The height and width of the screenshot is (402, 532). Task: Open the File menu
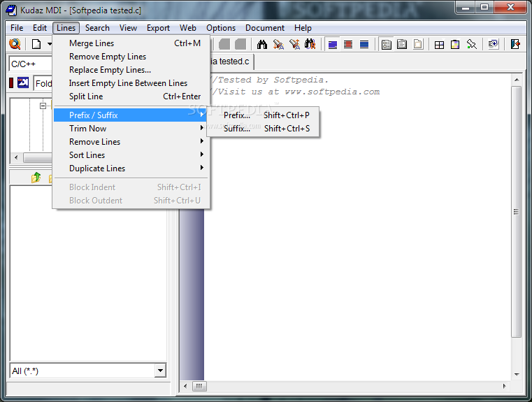(x=17, y=28)
